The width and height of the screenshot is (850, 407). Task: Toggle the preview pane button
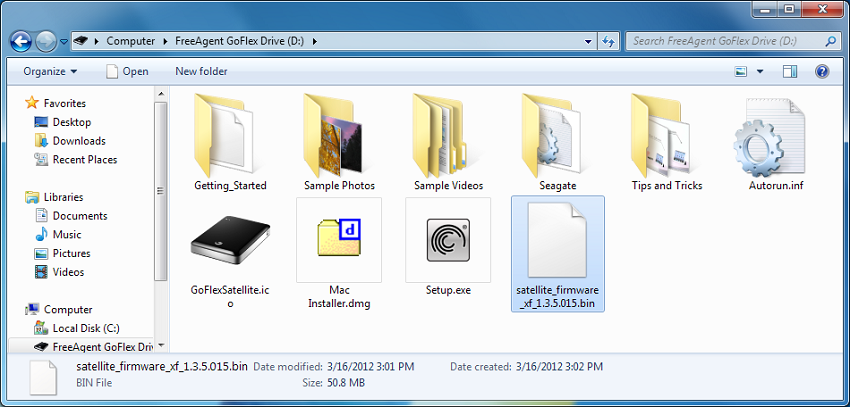[x=790, y=72]
